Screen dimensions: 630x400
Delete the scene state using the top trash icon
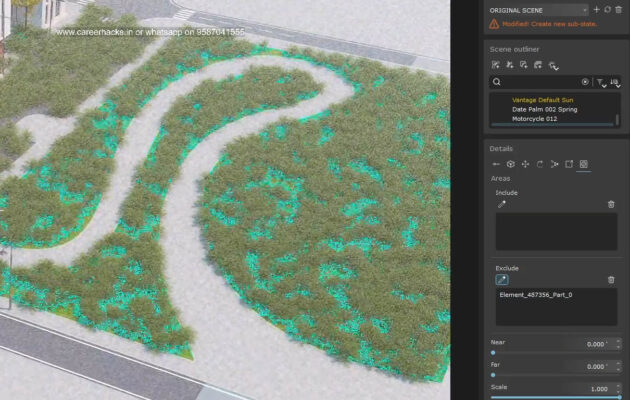(618, 9)
